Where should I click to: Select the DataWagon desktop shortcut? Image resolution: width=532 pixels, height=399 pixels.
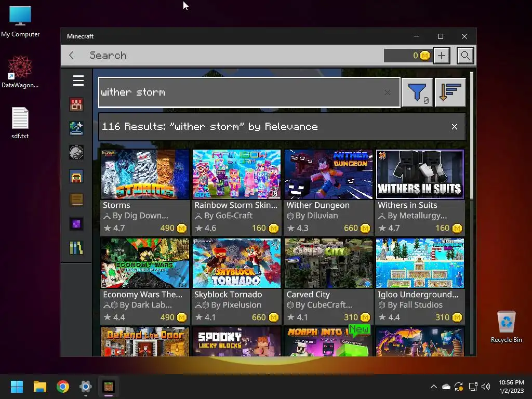coord(20,72)
